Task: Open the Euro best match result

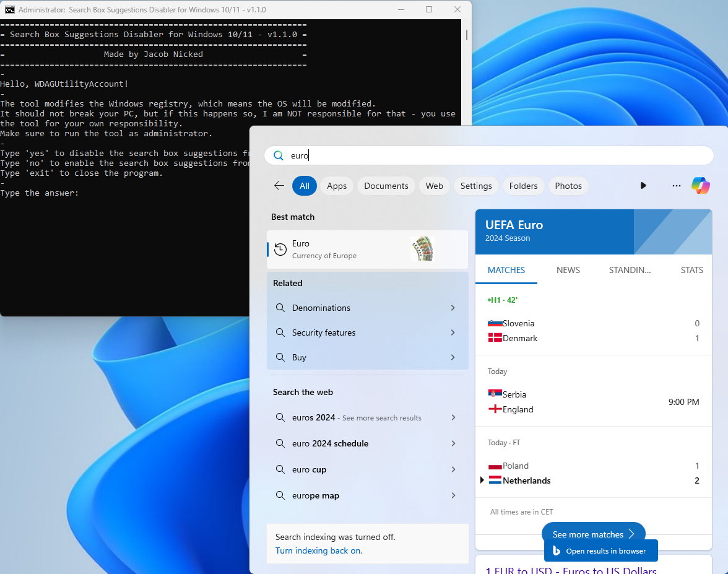Action: (x=367, y=250)
